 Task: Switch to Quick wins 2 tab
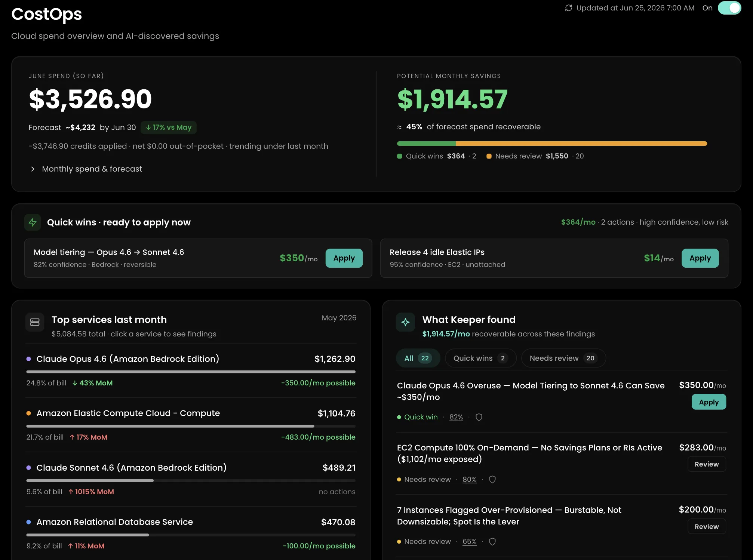[480, 358]
